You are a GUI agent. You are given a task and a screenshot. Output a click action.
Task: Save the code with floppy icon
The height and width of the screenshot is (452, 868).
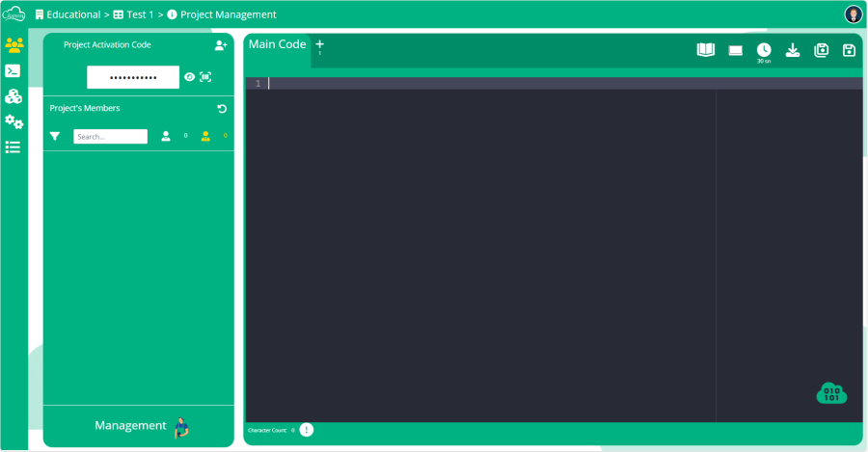[x=849, y=50]
